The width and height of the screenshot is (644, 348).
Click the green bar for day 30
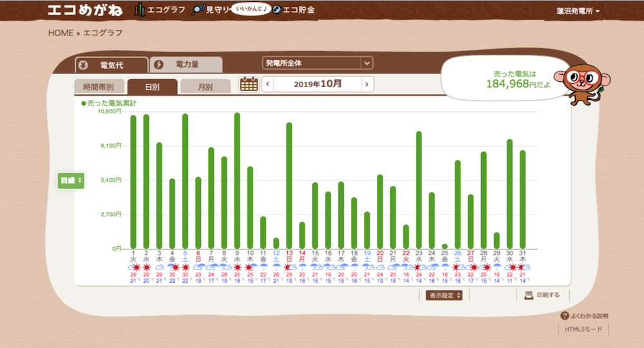pyautogui.click(x=509, y=194)
